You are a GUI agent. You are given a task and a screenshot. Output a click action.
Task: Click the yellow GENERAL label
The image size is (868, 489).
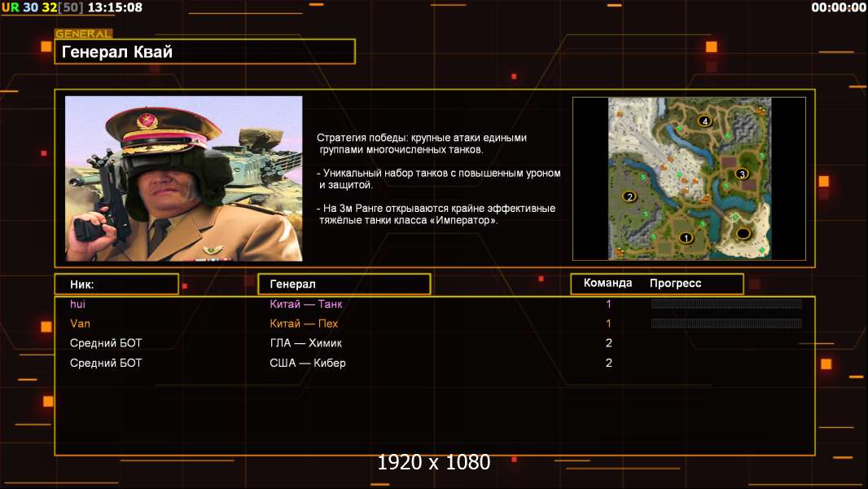point(83,33)
